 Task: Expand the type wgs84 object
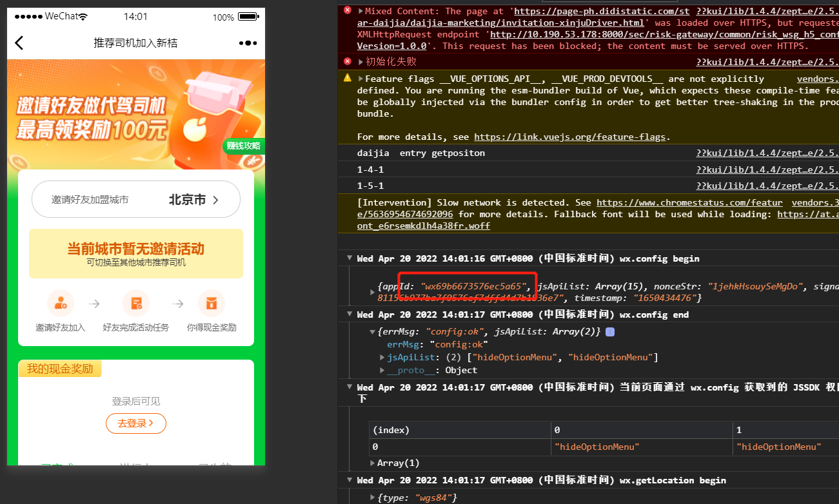click(x=373, y=498)
